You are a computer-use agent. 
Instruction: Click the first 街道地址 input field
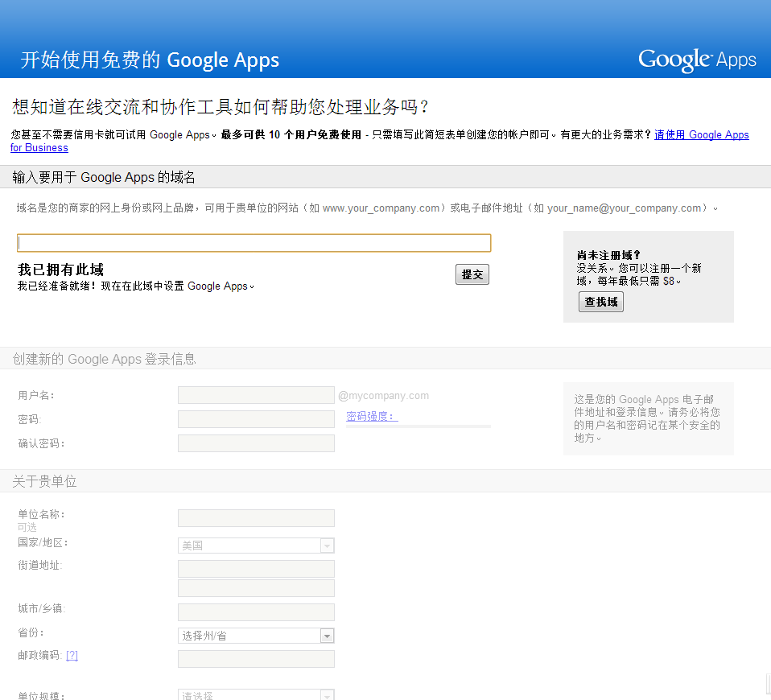pyautogui.click(x=256, y=569)
